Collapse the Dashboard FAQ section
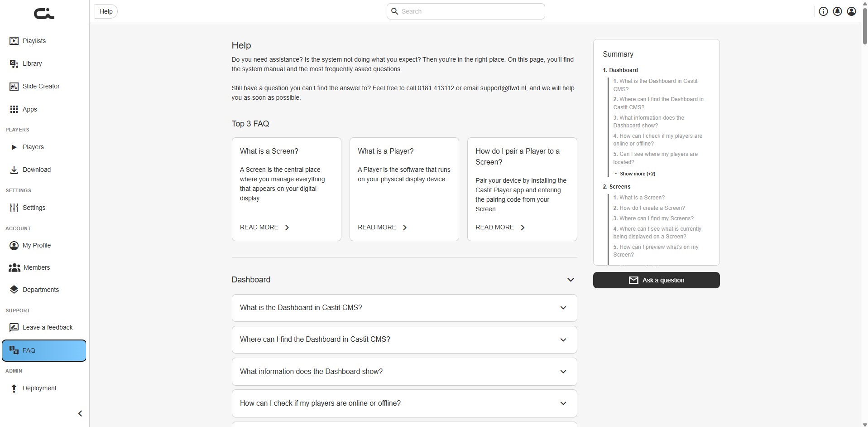The height and width of the screenshot is (427, 868). tap(571, 280)
